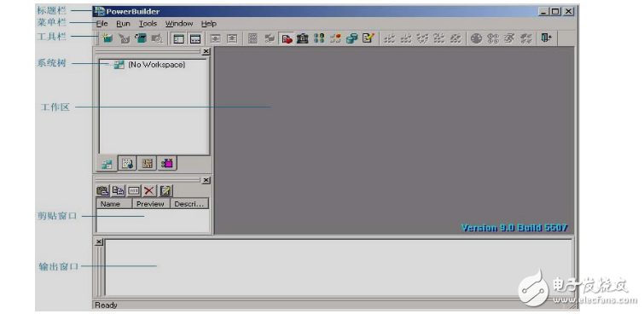Open the Edit file checkmark icon
644x314 pixels.
[368, 38]
